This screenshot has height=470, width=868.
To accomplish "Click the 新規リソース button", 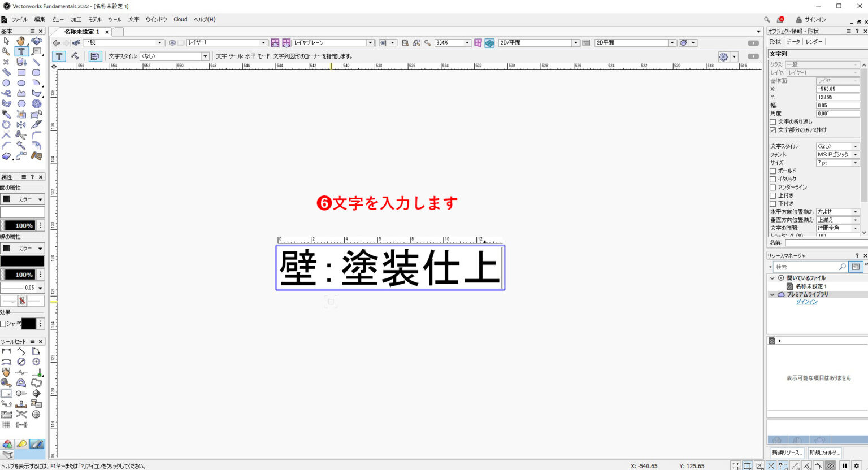I will (x=787, y=452).
